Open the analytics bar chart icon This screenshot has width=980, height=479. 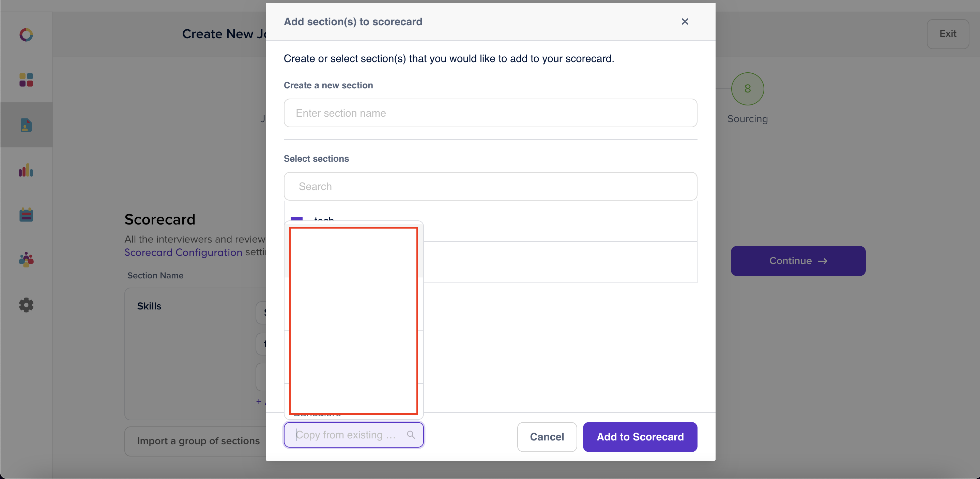pos(26,170)
